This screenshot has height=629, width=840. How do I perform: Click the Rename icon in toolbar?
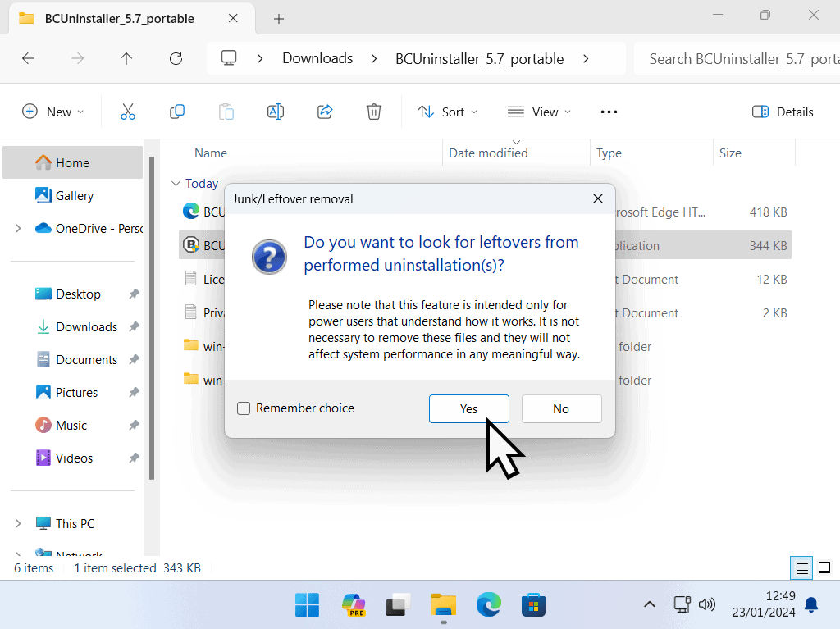(x=276, y=112)
